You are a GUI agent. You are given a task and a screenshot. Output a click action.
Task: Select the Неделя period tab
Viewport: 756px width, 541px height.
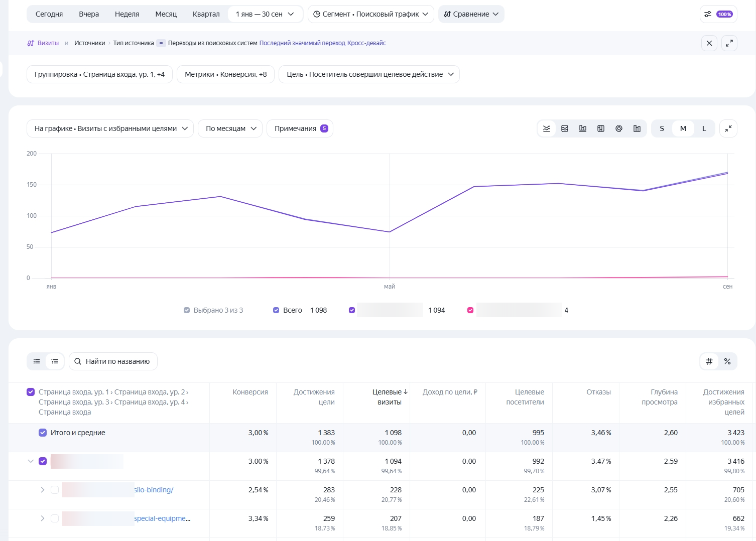127,14
